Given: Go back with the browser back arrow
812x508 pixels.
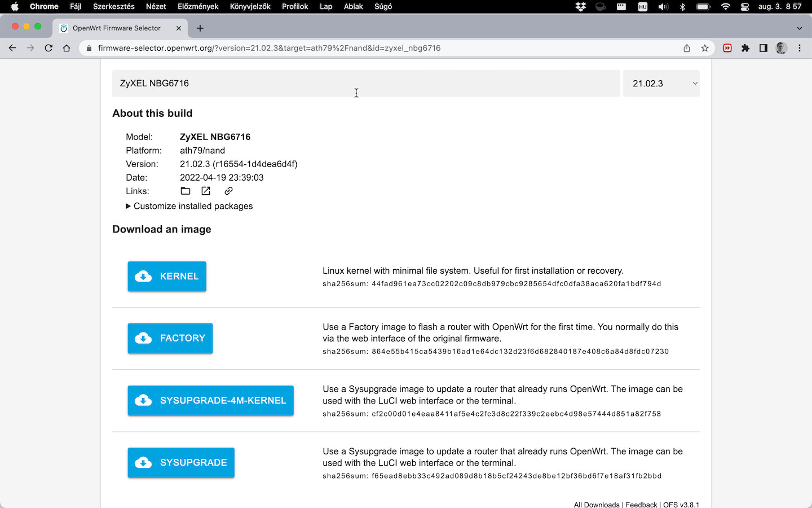Looking at the screenshot, I should pos(12,48).
